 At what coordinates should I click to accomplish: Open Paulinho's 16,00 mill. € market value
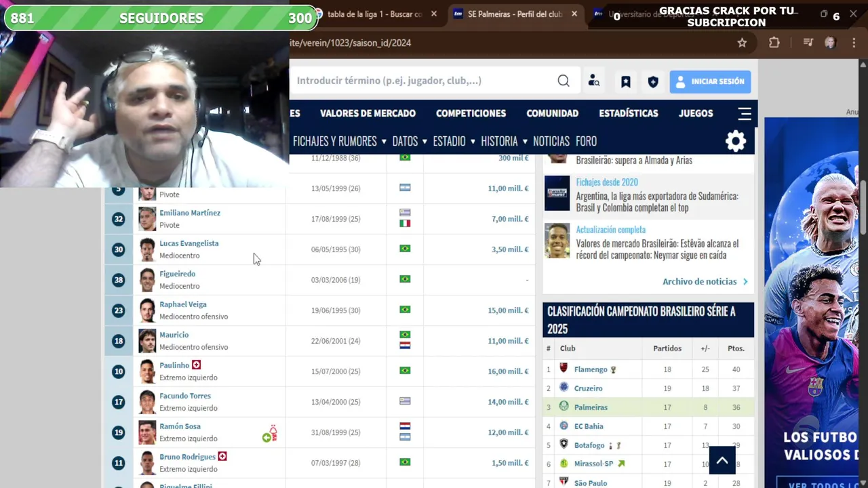click(x=508, y=371)
